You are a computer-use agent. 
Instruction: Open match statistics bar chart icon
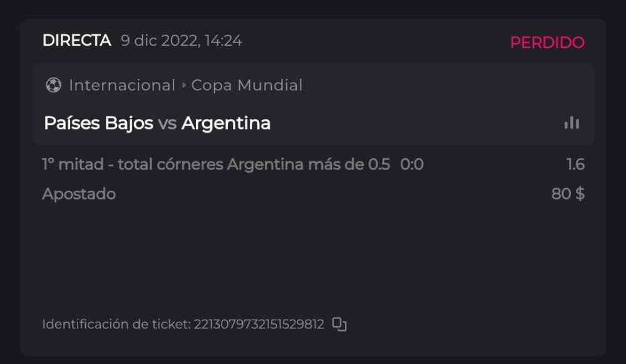(572, 123)
